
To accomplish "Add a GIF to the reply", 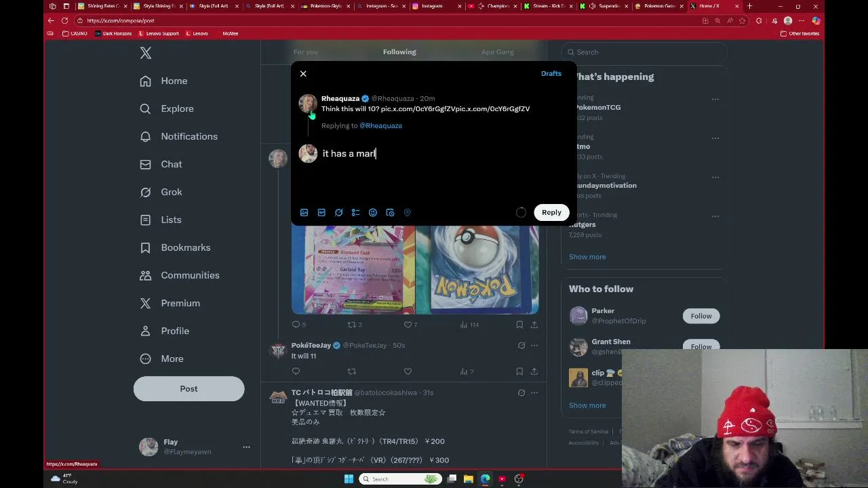I will pos(321,212).
